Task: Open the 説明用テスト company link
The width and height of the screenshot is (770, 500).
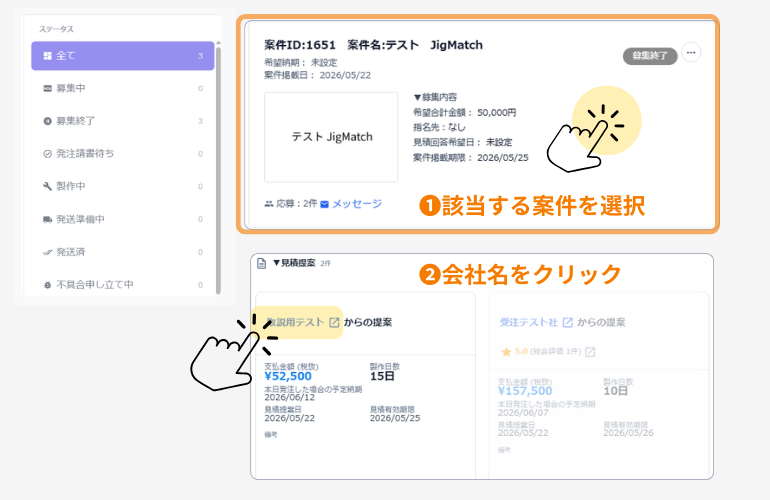Action: [x=295, y=322]
